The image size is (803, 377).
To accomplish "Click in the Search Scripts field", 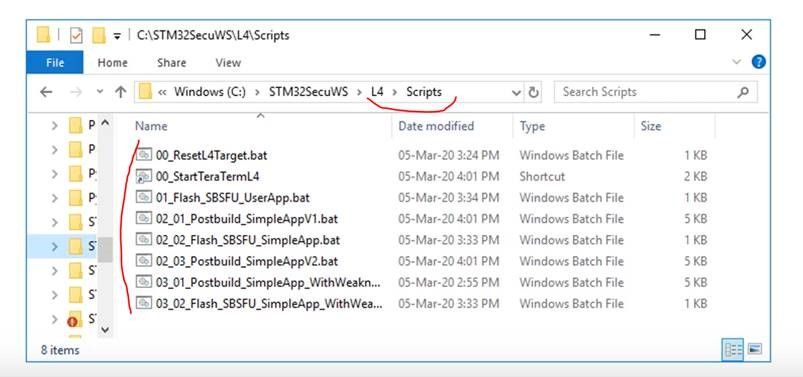I will 645,92.
